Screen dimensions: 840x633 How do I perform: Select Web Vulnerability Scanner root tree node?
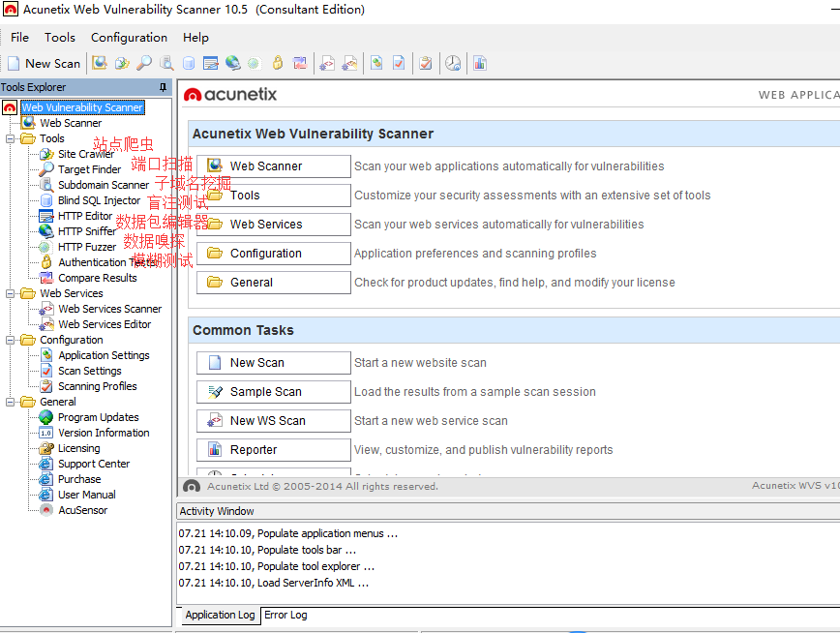point(82,107)
